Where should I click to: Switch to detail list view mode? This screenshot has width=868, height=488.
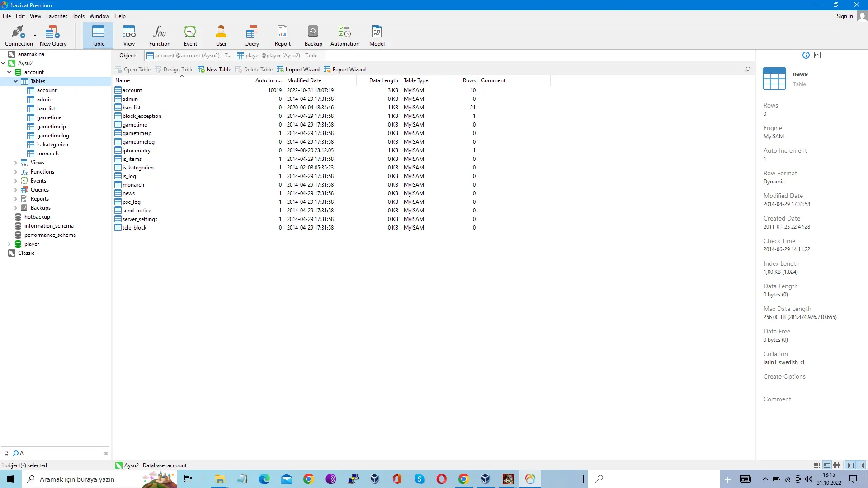827,465
